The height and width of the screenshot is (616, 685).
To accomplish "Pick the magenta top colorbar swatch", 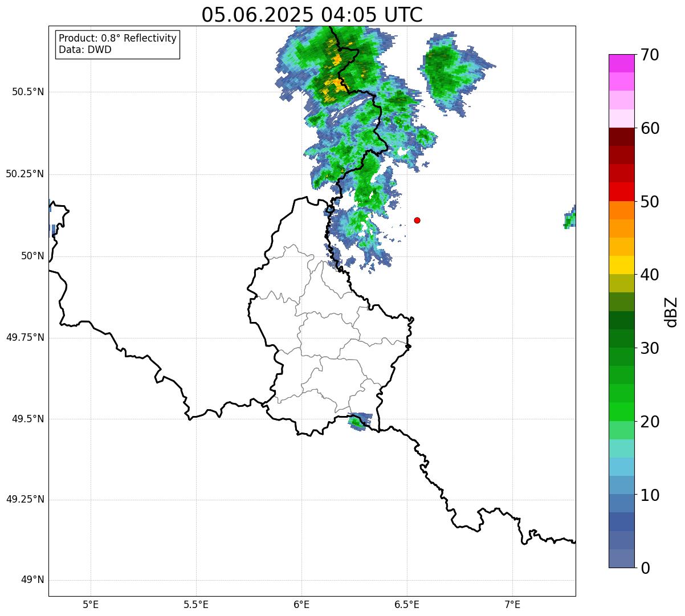I will point(622,63).
